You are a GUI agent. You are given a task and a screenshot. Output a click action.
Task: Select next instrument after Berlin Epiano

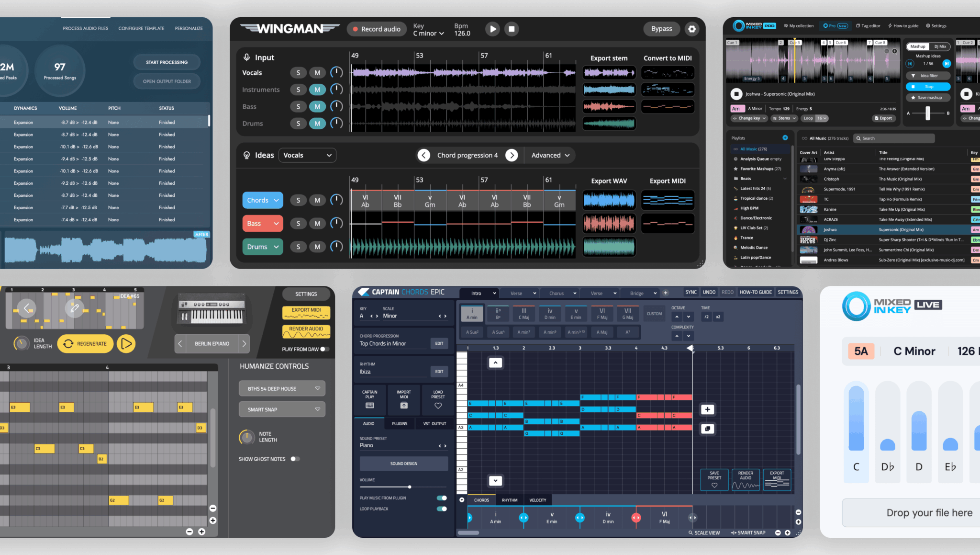244,344
